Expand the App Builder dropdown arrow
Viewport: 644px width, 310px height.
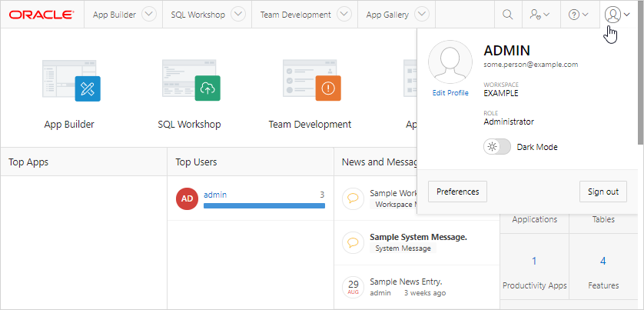pyautogui.click(x=149, y=15)
